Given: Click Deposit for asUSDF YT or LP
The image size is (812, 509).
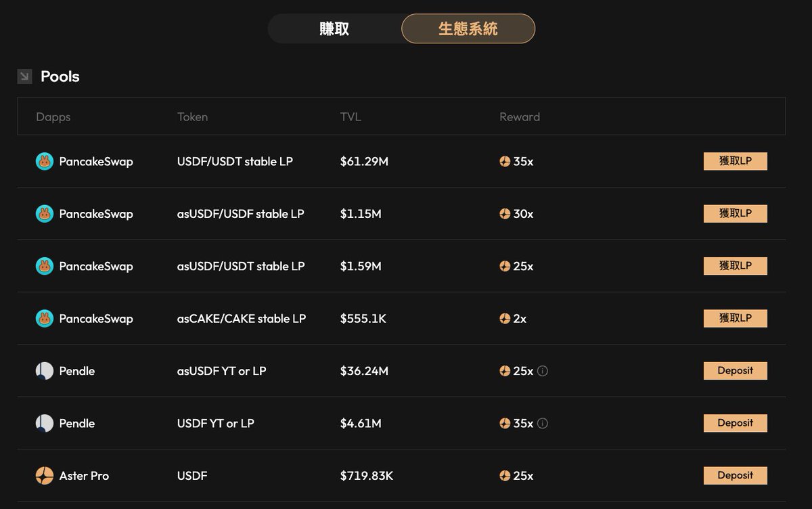Looking at the screenshot, I should [736, 371].
